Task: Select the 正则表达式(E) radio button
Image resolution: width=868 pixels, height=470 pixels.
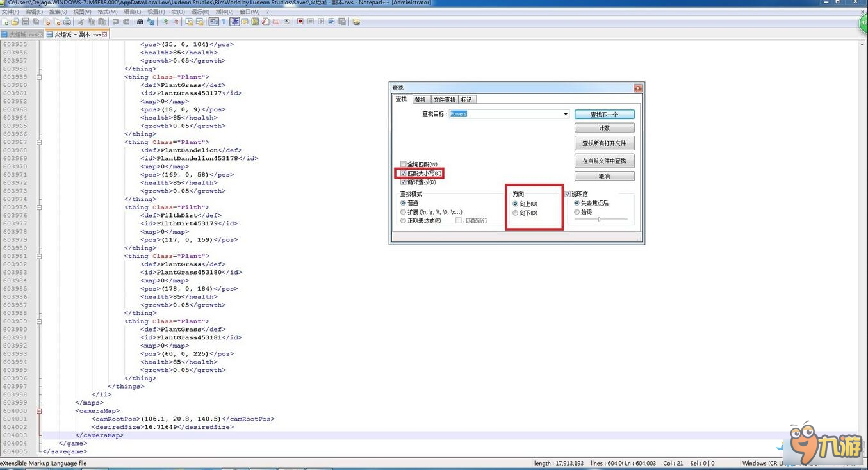Action: coord(403,221)
